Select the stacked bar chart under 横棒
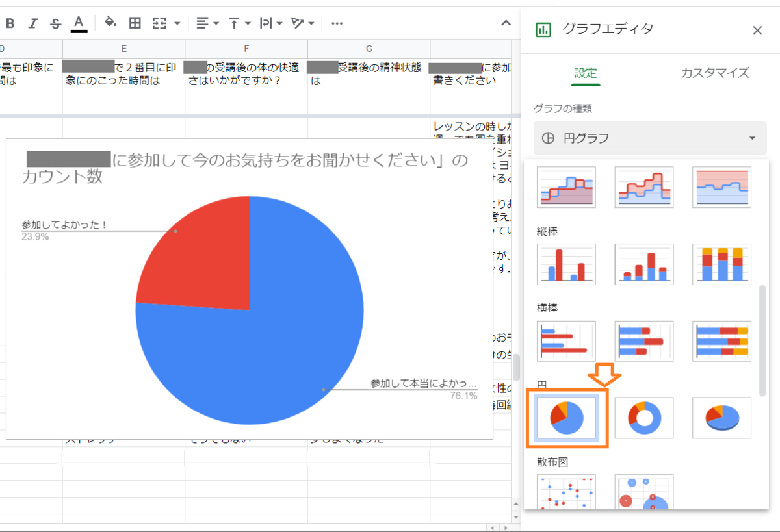Viewport: 780px width, 532px height. [x=644, y=341]
